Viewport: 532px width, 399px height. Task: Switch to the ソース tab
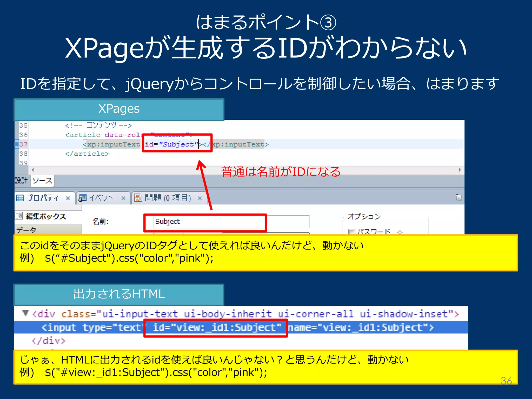pos(42,181)
